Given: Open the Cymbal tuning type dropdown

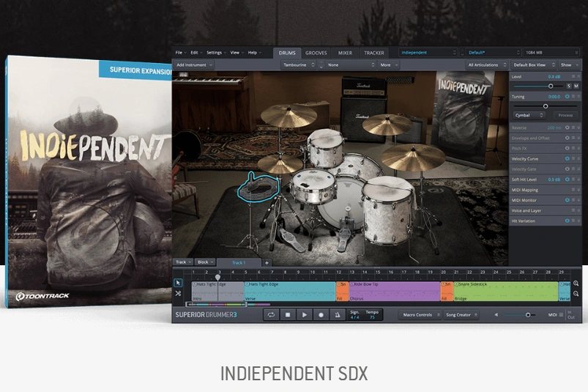Looking at the screenshot, I should [x=529, y=115].
